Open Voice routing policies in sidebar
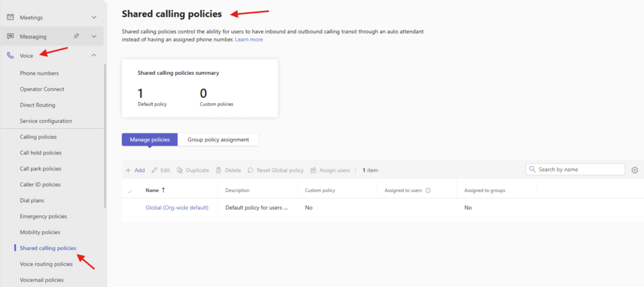The height and width of the screenshot is (287, 644). [x=47, y=264]
